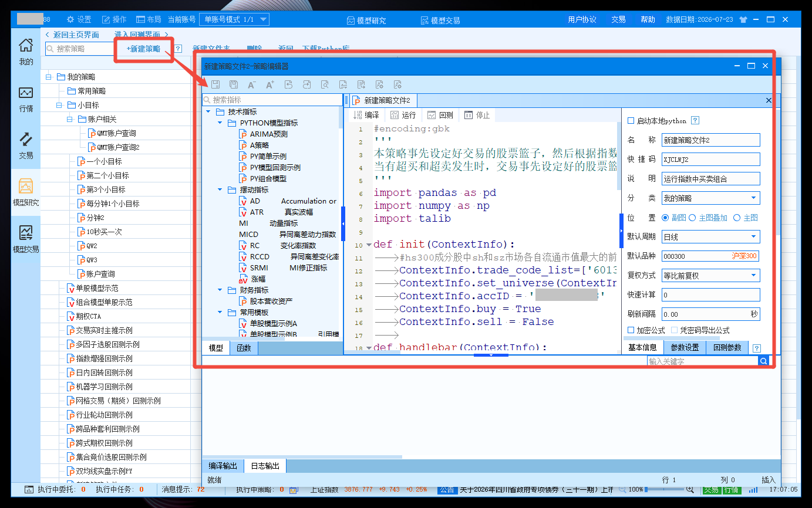Collapse the 技术指标 tree folder

click(208, 111)
